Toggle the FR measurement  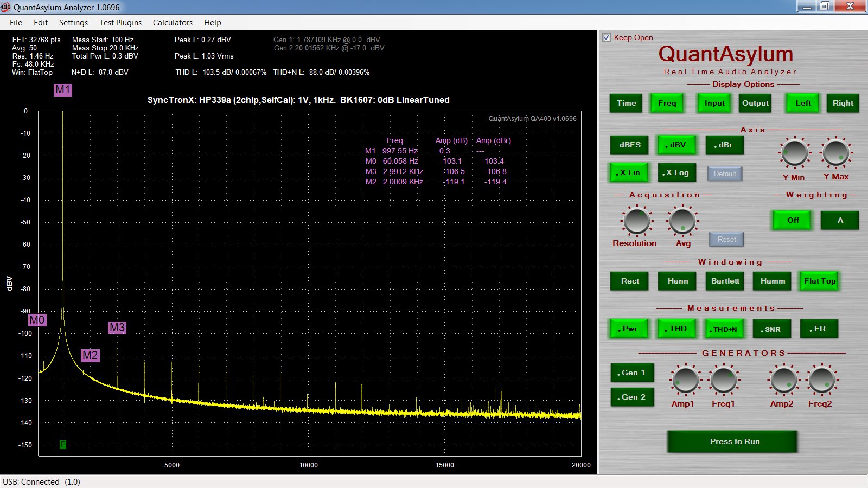click(819, 329)
